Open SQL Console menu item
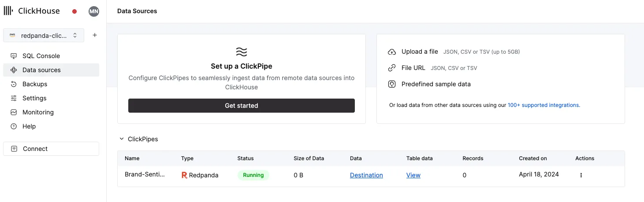The image size is (644, 202). point(51,56)
